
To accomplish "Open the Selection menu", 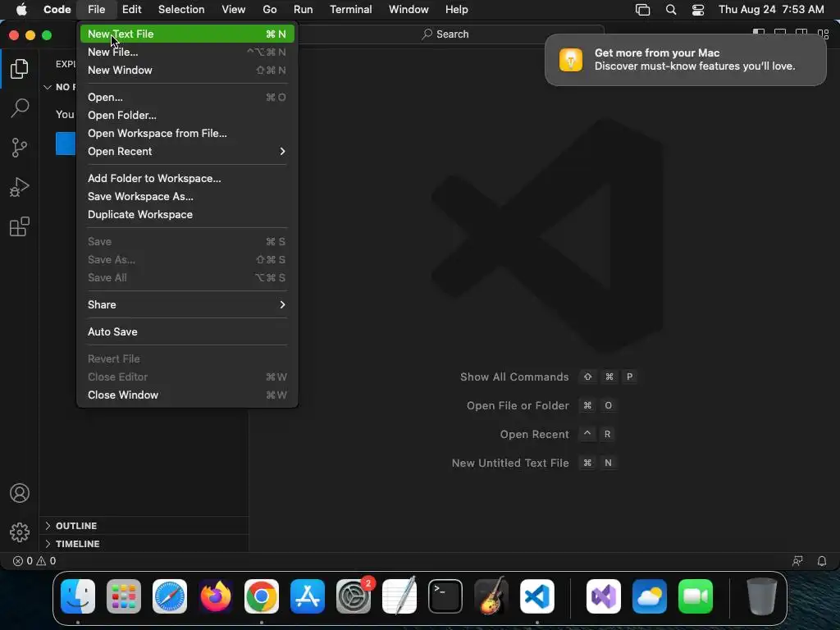I will [x=181, y=10].
